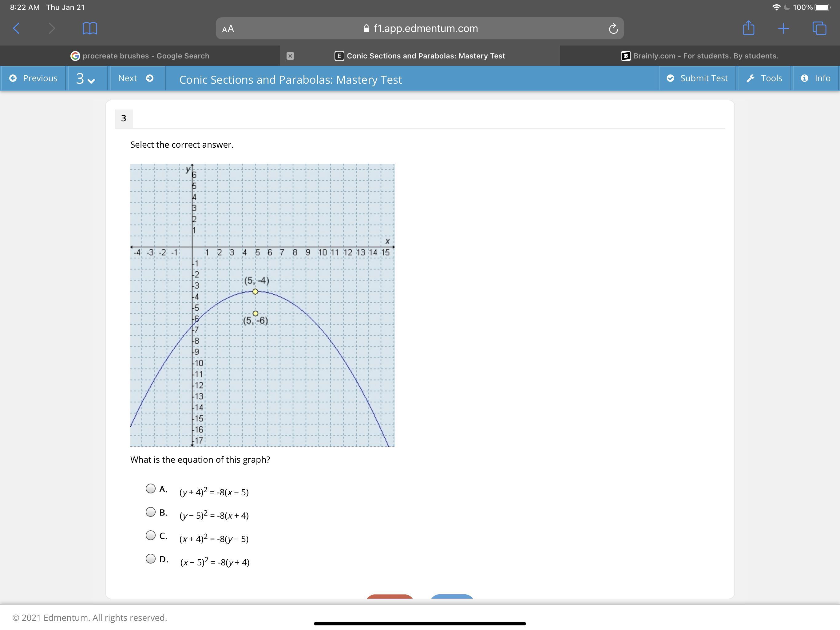The height and width of the screenshot is (630, 840).
Task: Open the AA reader text options
Action: coord(228,29)
